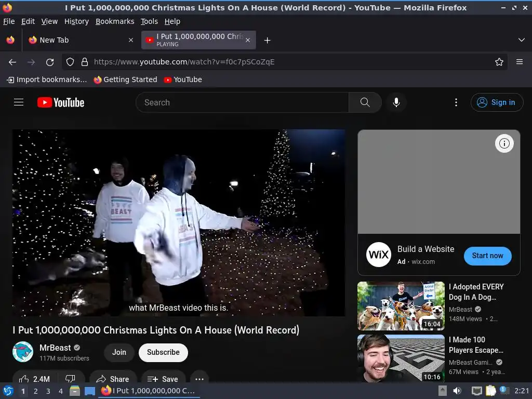Image resolution: width=532 pixels, height=399 pixels.
Task: Dislike the video with thumbs down
Action: click(x=70, y=379)
